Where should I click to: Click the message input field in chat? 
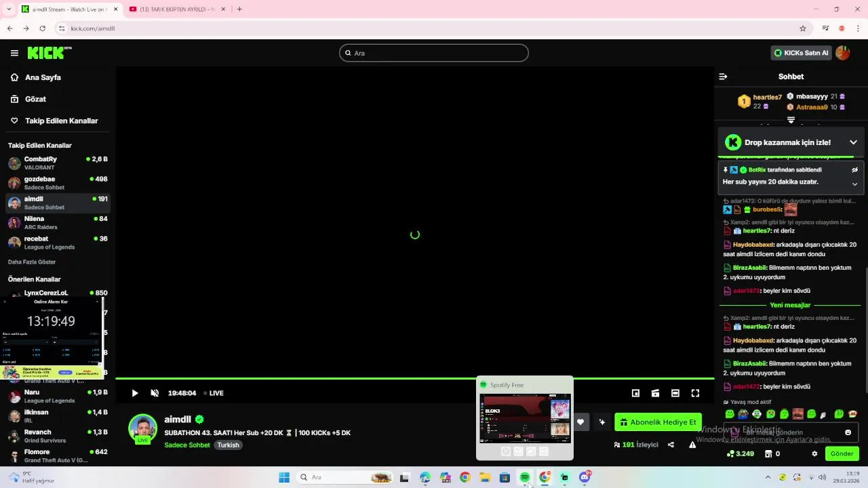789,432
